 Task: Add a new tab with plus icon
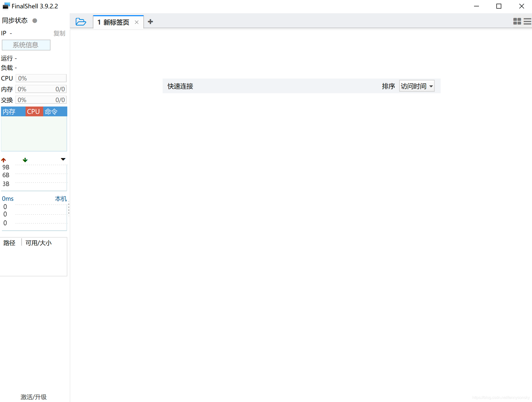[150, 22]
